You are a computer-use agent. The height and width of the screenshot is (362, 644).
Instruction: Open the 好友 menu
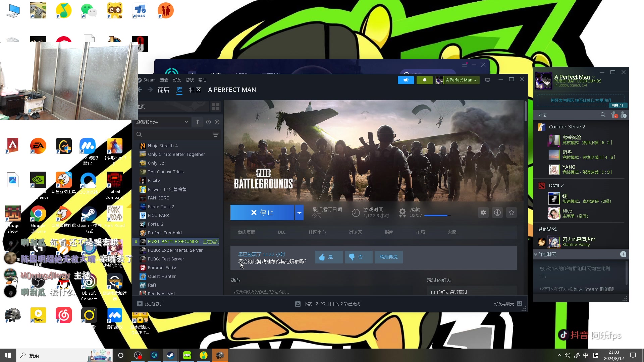point(177,80)
